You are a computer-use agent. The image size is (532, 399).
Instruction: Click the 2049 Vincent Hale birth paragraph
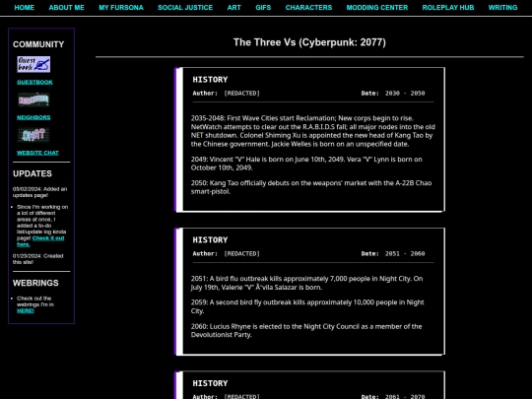click(306, 164)
